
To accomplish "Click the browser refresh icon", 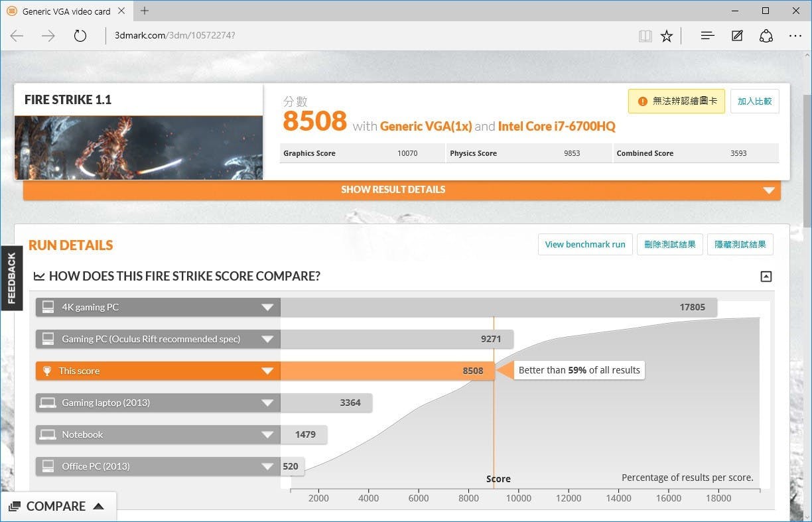I will coord(80,36).
